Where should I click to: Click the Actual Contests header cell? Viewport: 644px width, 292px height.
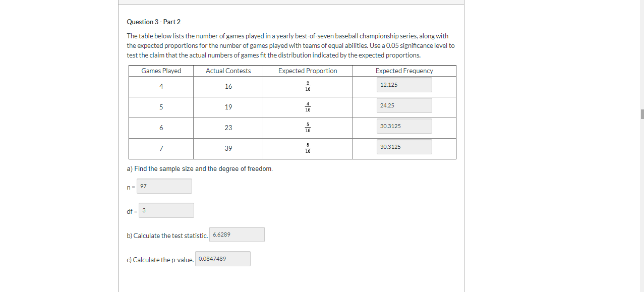pos(228,71)
